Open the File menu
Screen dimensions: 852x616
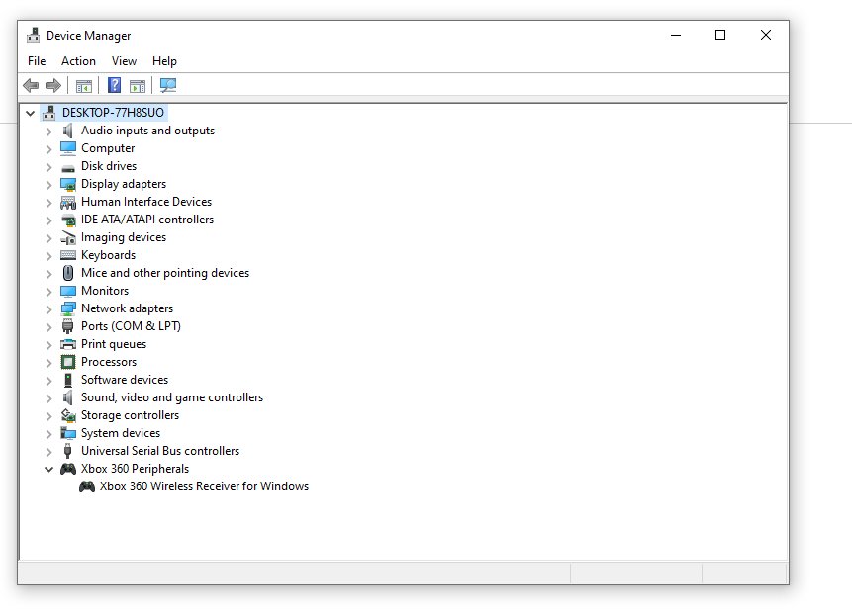36,60
